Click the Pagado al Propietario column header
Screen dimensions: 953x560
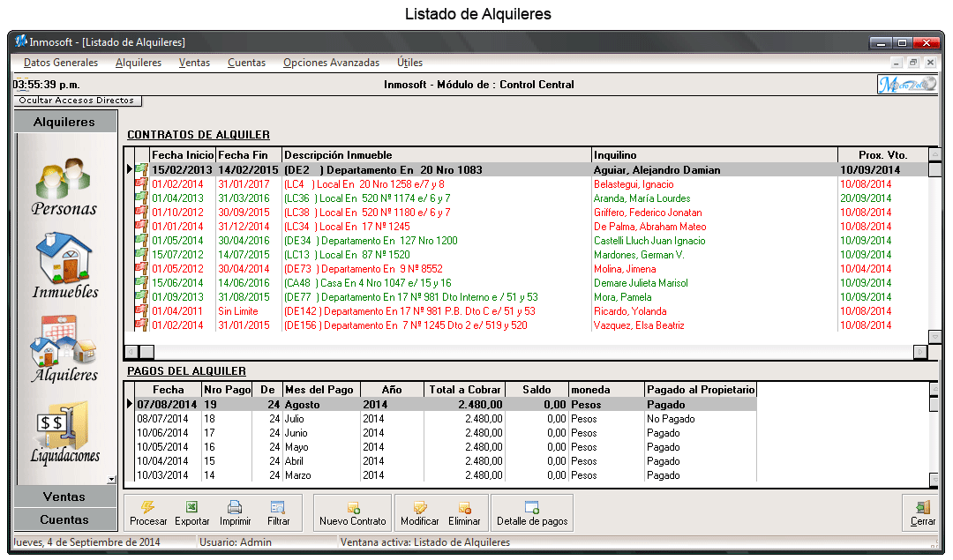tap(701, 389)
